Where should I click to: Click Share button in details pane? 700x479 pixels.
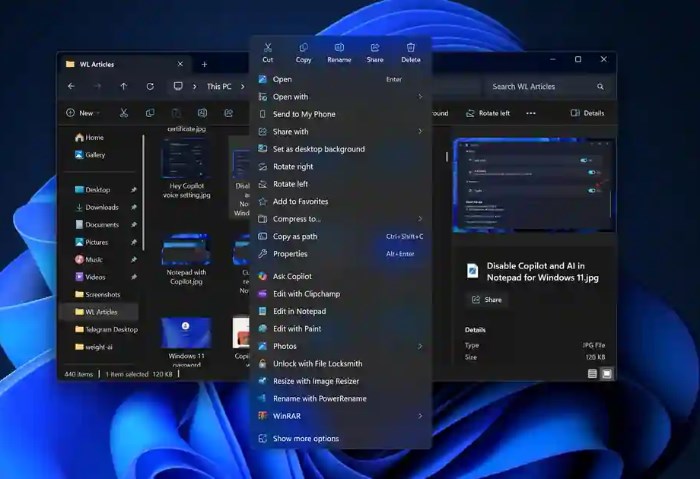[486, 299]
